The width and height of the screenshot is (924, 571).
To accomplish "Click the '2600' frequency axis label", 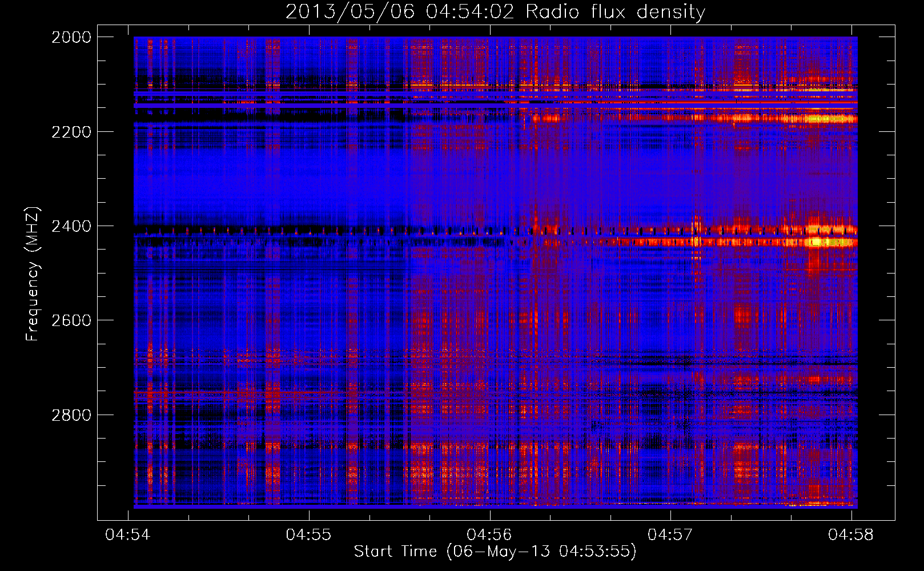I will point(71,320).
